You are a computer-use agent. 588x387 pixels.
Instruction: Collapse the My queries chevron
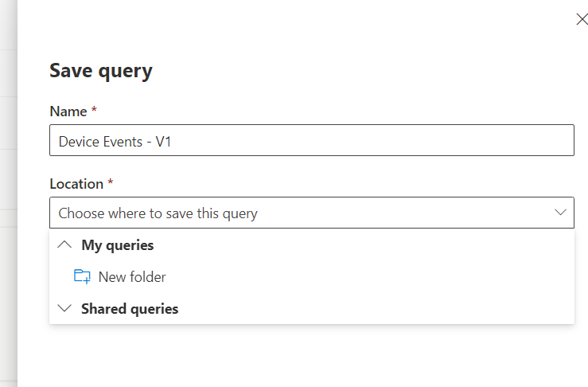(65, 245)
